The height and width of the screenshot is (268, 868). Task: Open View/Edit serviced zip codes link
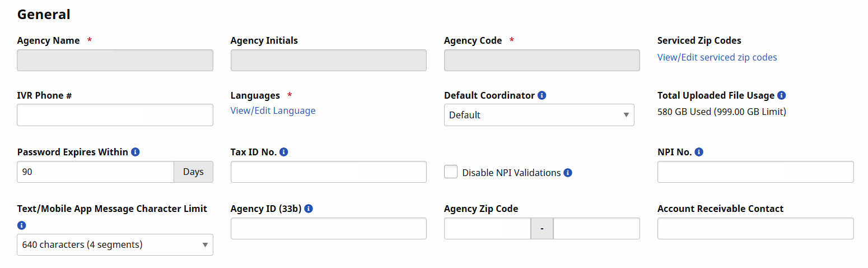pyautogui.click(x=717, y=57)
